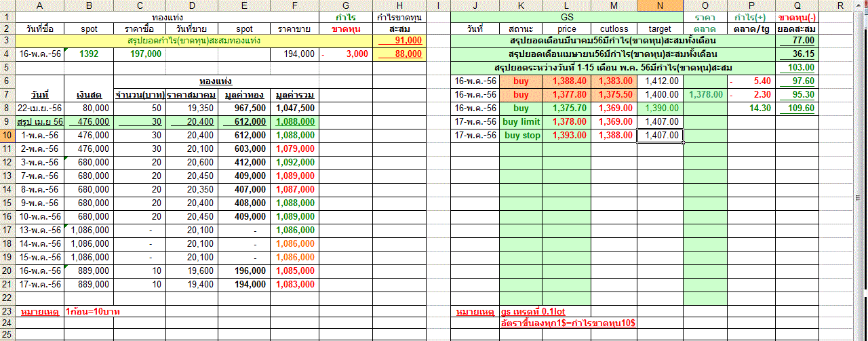Click the 91,000 accumulated profit cell
868x341 pixels.
(x=399, y=41)
